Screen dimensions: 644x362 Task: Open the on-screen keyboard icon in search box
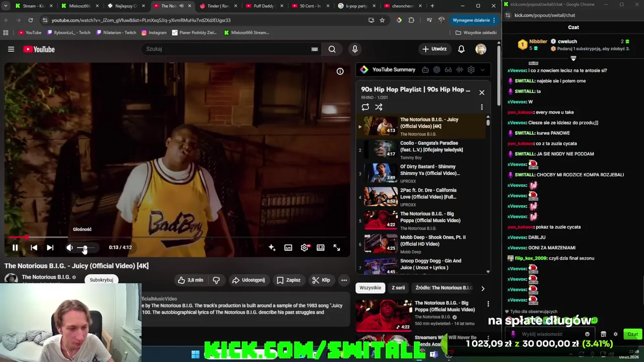(314, 49)
